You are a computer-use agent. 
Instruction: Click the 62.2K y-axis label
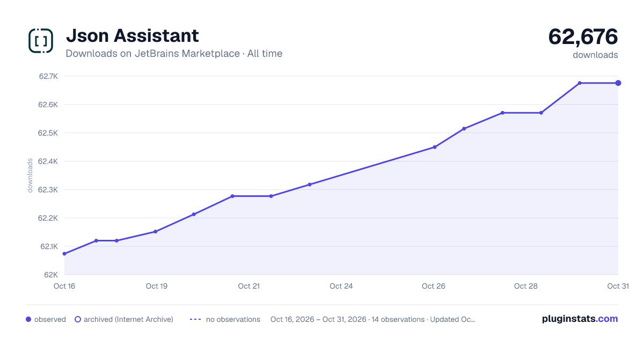coord(48,218)
